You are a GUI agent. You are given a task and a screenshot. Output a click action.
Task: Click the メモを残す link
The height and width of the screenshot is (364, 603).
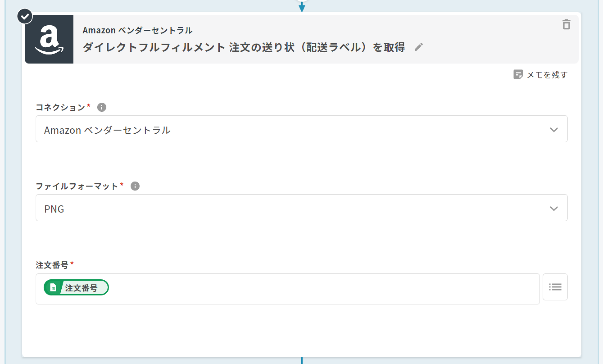point(547,75)
